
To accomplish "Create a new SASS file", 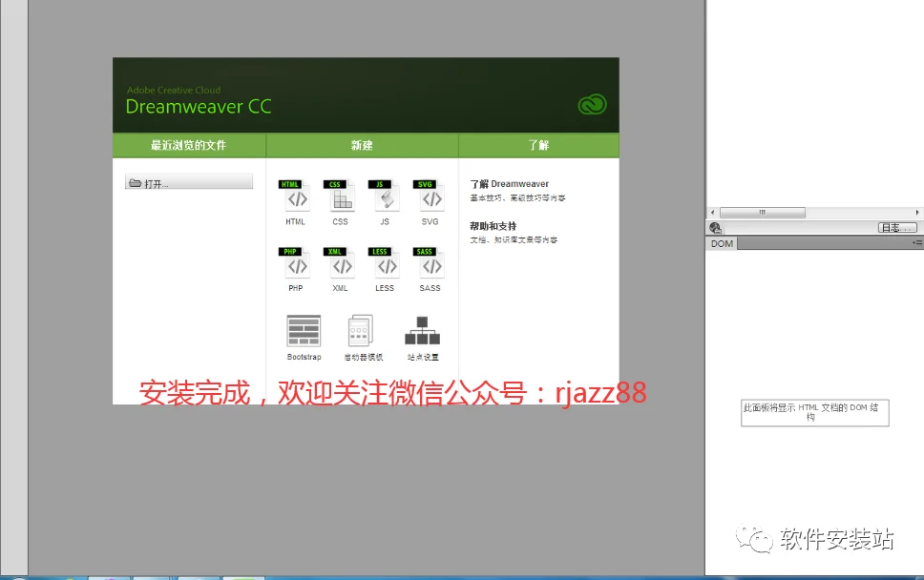I will pyautogui.click(x=430, y=269).
